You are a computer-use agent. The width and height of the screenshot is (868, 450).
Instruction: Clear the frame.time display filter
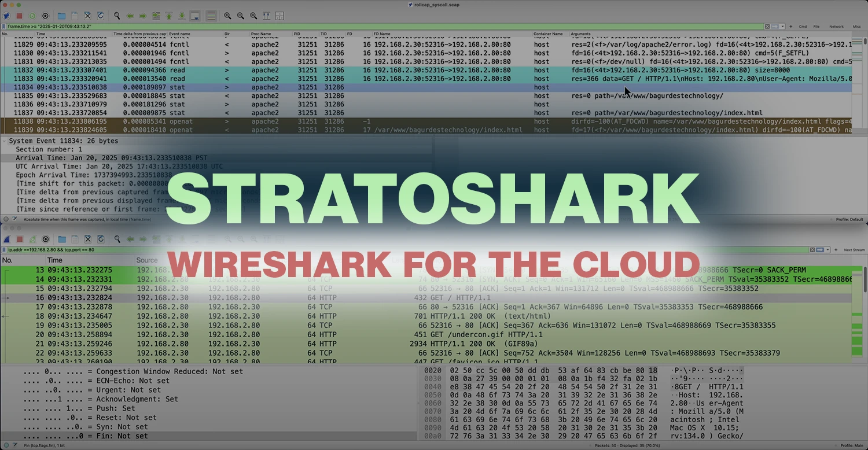tap(767, 27)
